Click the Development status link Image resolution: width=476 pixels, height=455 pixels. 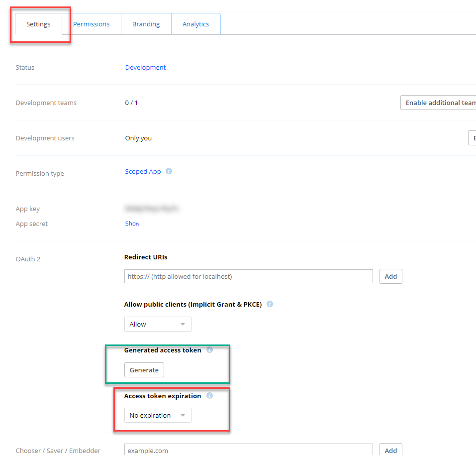(145, 68)
